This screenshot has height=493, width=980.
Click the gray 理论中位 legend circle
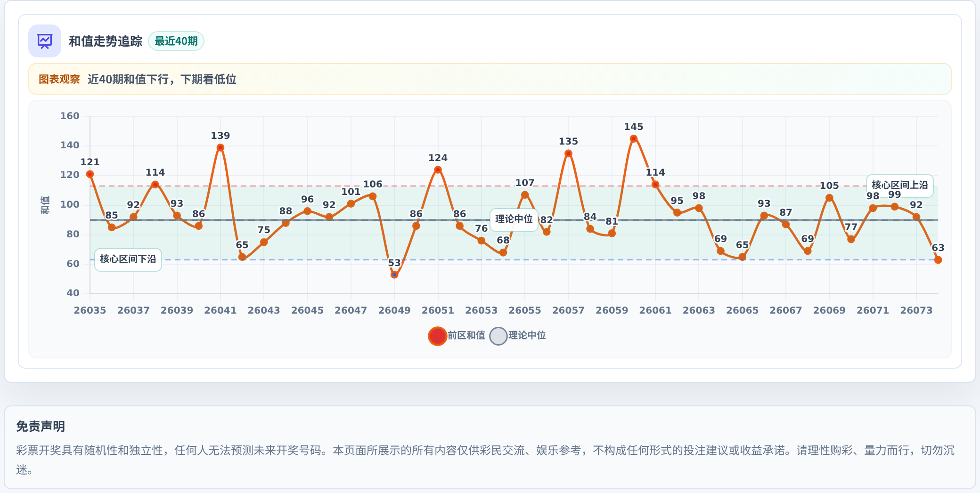coord(498,336)
